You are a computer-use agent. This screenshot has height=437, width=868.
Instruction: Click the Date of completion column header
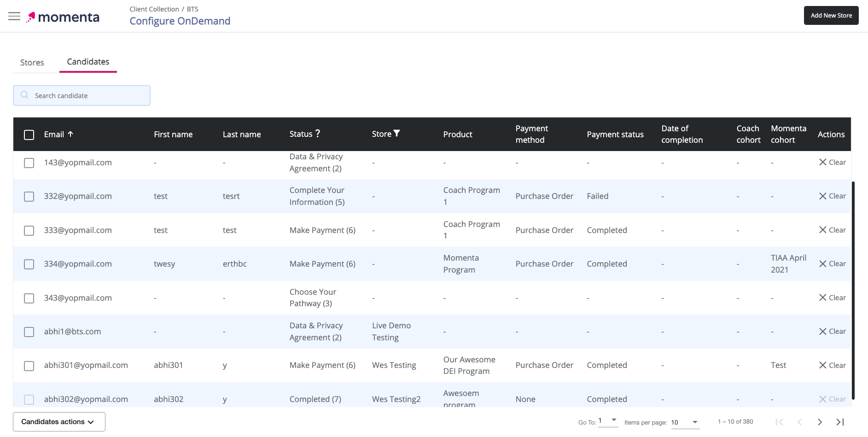(x=682, y=134)
